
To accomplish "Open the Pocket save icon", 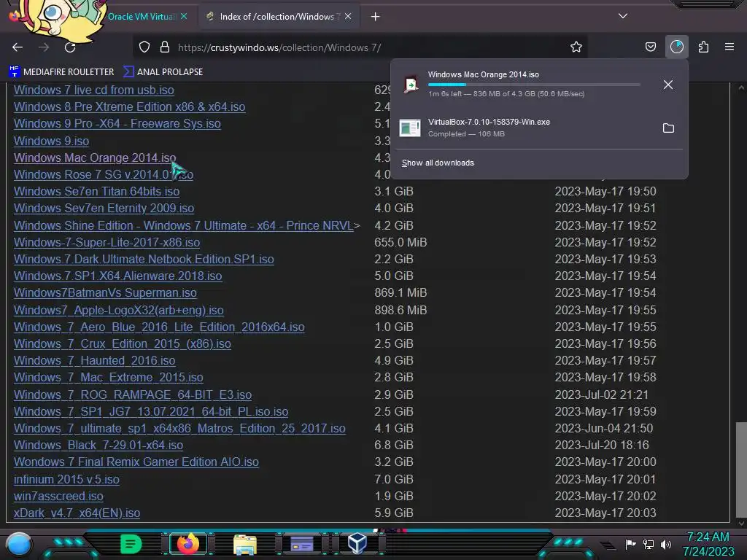I will [650, 47].
